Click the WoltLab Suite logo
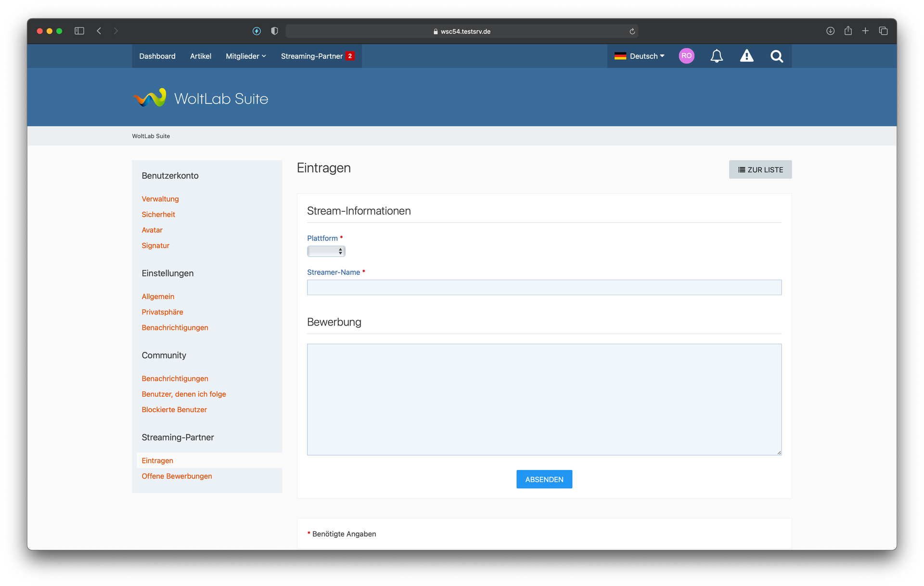 point(201,98)
